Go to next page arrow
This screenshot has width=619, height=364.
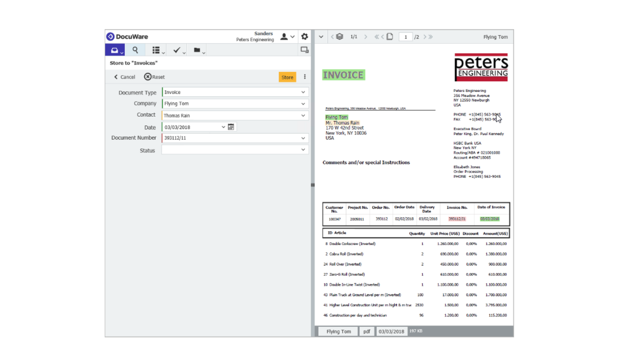(x=425, y=37)
